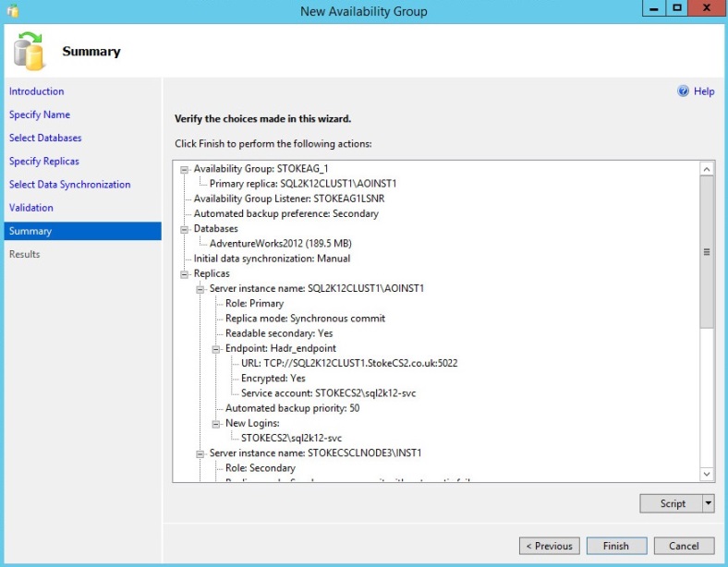Minimize the New Availability Group window

tap(654, 8)
